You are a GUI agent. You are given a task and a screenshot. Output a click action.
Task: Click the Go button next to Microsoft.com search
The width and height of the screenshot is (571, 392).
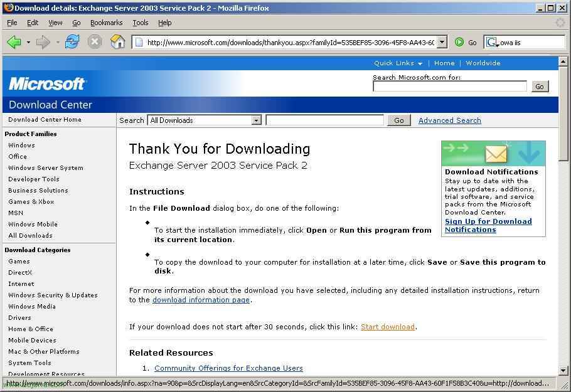540,87
